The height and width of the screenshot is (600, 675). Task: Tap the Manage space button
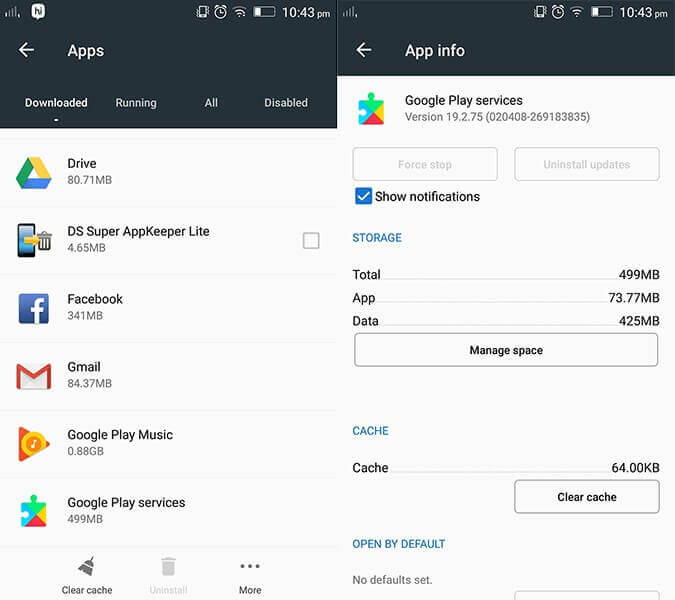pyautogui.click(x=506, y=350)
